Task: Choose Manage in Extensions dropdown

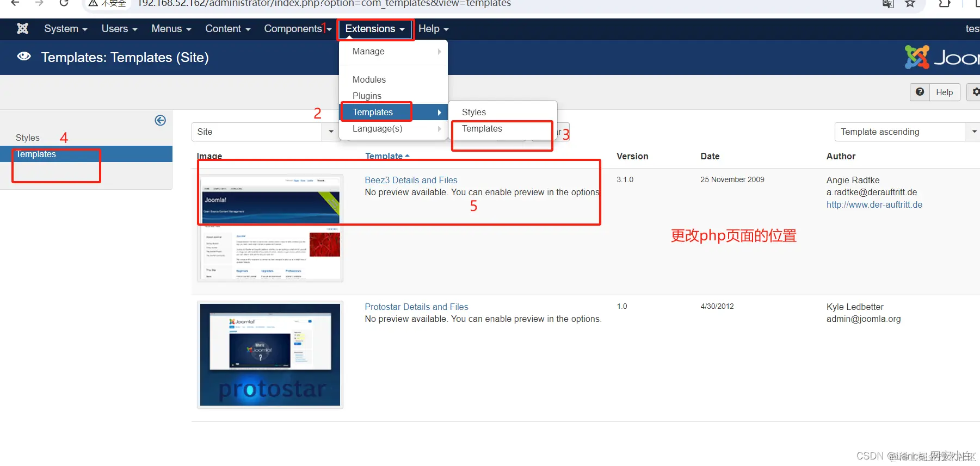Action: coord(393,51)
